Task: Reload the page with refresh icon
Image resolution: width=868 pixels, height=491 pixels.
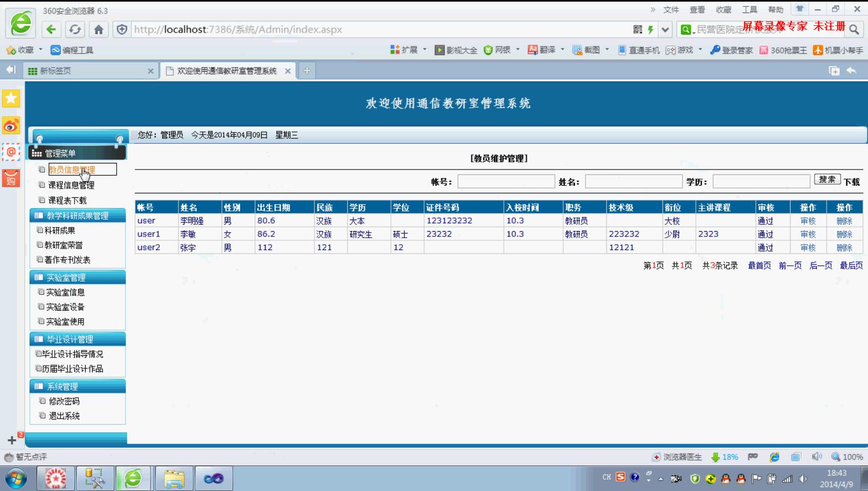Action: pyautogui.click(x=75, y=29)
